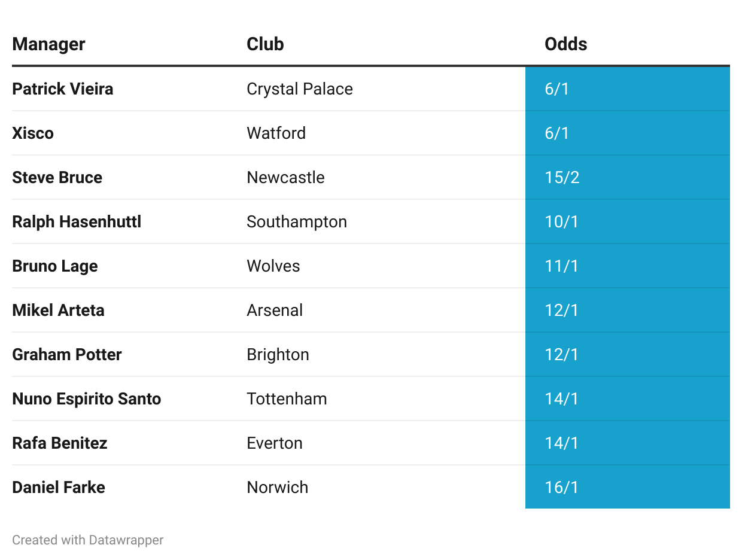Select the Brighton club cell
This screenshot has width=742, height=560.
click(278, 355)
